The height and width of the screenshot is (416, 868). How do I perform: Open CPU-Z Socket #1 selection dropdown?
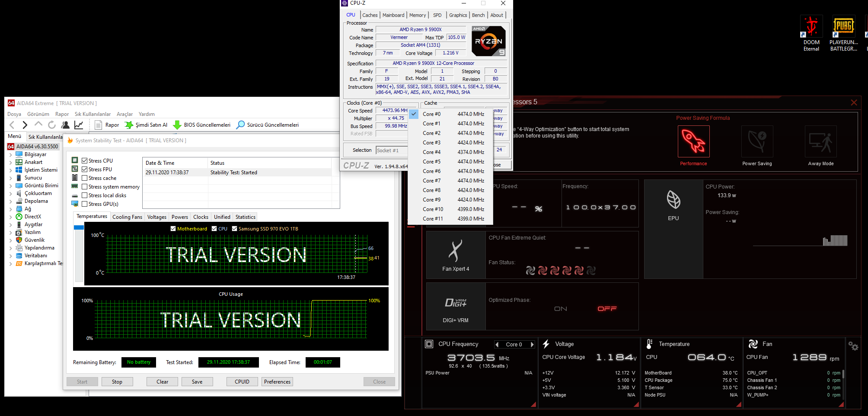click(392, 150)
